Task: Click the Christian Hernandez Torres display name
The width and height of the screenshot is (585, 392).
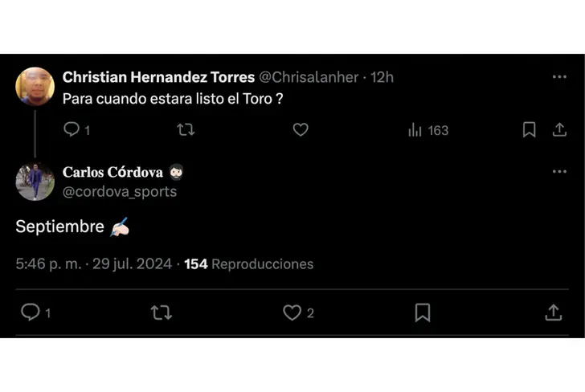Action: 158,77
